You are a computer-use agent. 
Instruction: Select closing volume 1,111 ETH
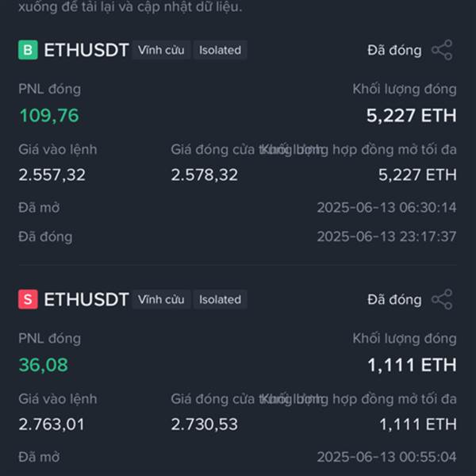[412, 365]
